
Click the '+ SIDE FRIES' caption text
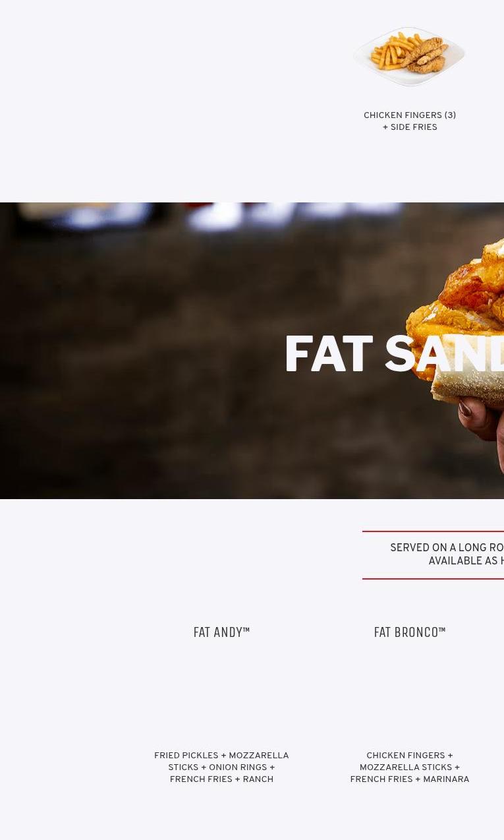click(410, 127)
